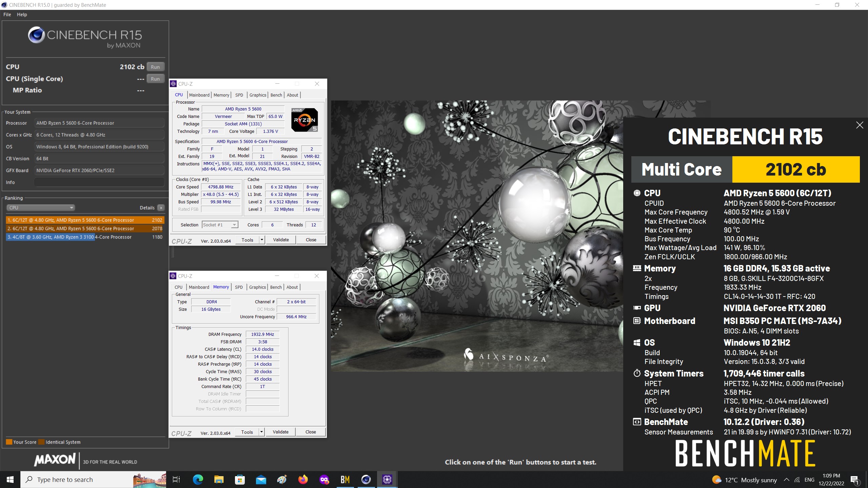The height and width of the screenshot is (488, 868).
Task: Click the Processor field in Your System
Action: click(x=99, y=123)
